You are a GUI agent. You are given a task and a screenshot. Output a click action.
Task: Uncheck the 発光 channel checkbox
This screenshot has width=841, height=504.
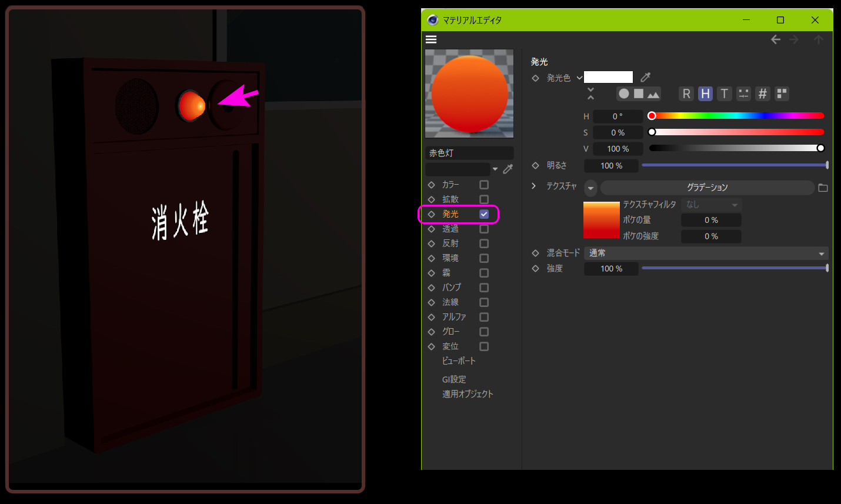tap(484, 214)
